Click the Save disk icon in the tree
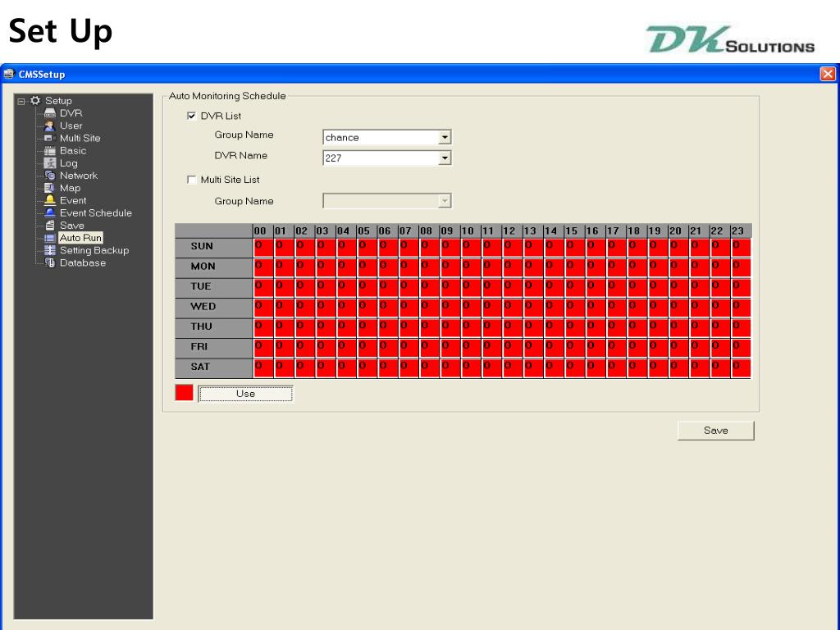Image resolution: width=840 pixels, height=630 pixels. [50, 225]
